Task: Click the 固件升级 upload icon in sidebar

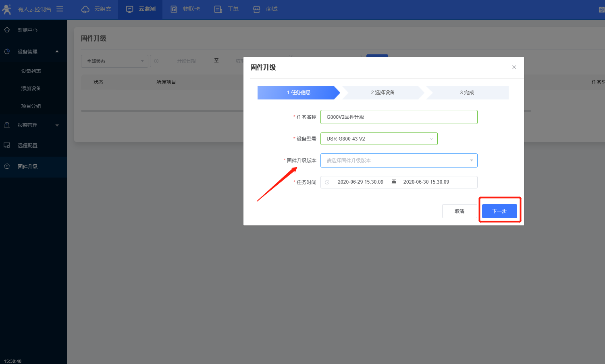Action: coord(7,166)
